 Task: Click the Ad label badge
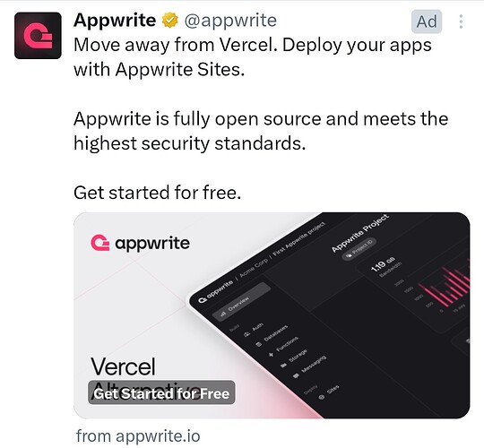427,22
